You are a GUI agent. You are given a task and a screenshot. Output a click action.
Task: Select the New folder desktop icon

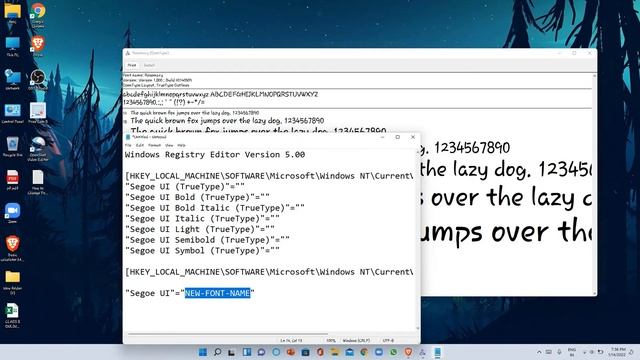12,282
